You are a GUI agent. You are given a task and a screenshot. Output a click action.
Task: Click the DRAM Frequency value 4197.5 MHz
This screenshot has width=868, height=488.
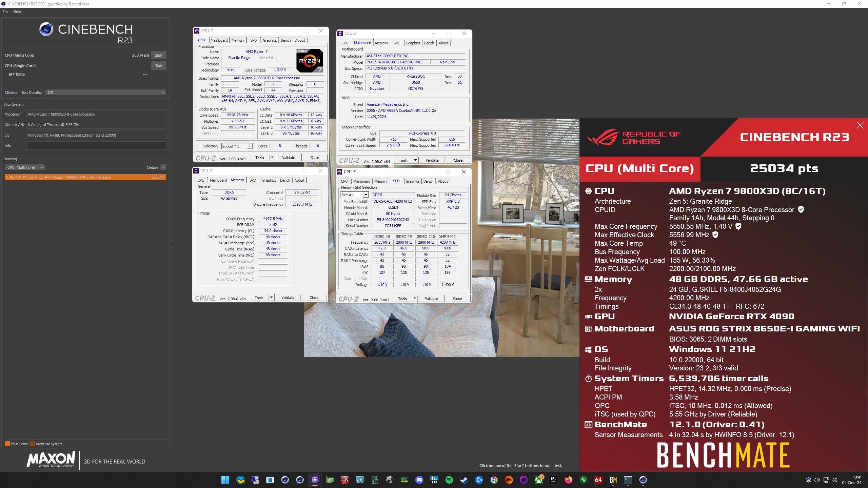tap(273, 219)
